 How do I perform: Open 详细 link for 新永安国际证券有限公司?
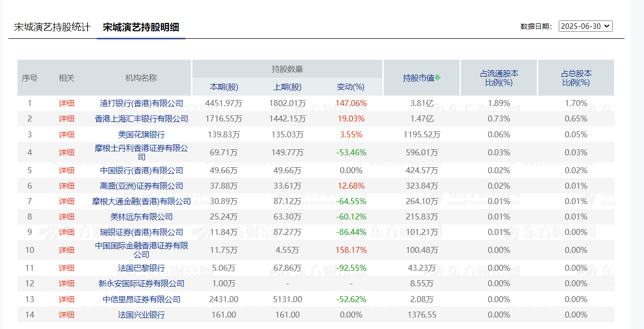pyautogui.click(x=66, y=283)
